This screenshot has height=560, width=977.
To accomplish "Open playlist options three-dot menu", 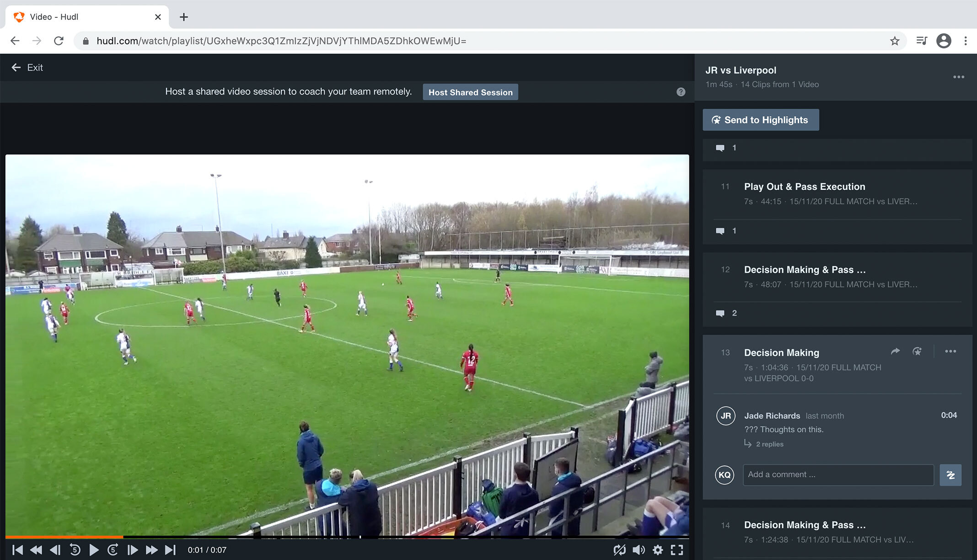I will 959,77.
